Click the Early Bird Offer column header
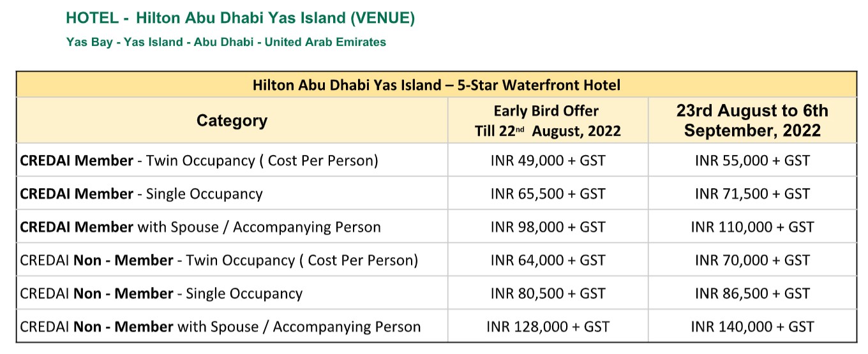Screen dimensions: 868x354 pyautogui.click(x=548, y=121)
